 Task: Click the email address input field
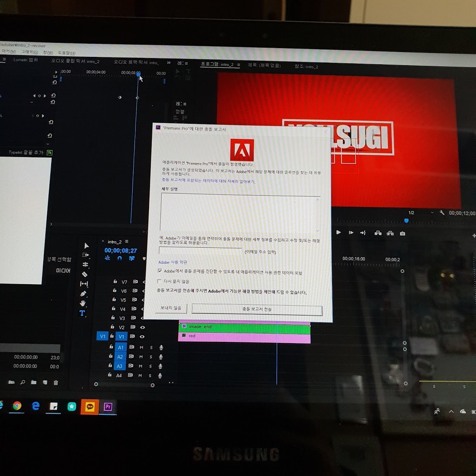point(200,251)
